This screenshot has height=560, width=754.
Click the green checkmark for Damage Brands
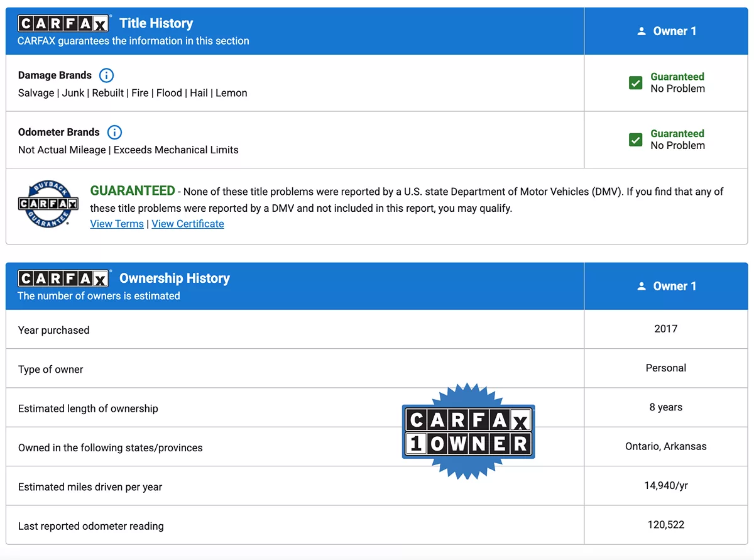(635, 83)
